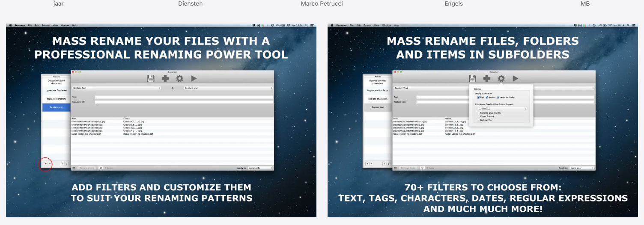644x225 pixels.
Task: Toggle the 'items in folder' checkbox
Action: click(498, 97)
